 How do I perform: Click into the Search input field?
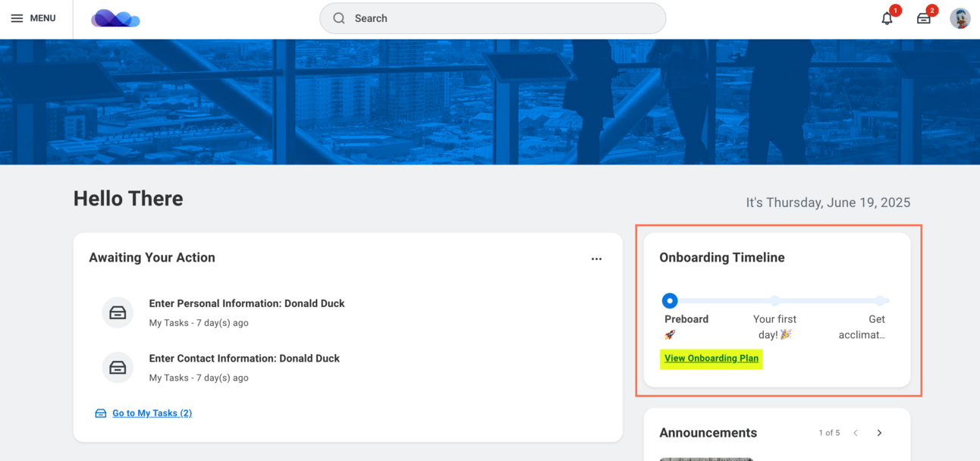click(x=493, y=18)
